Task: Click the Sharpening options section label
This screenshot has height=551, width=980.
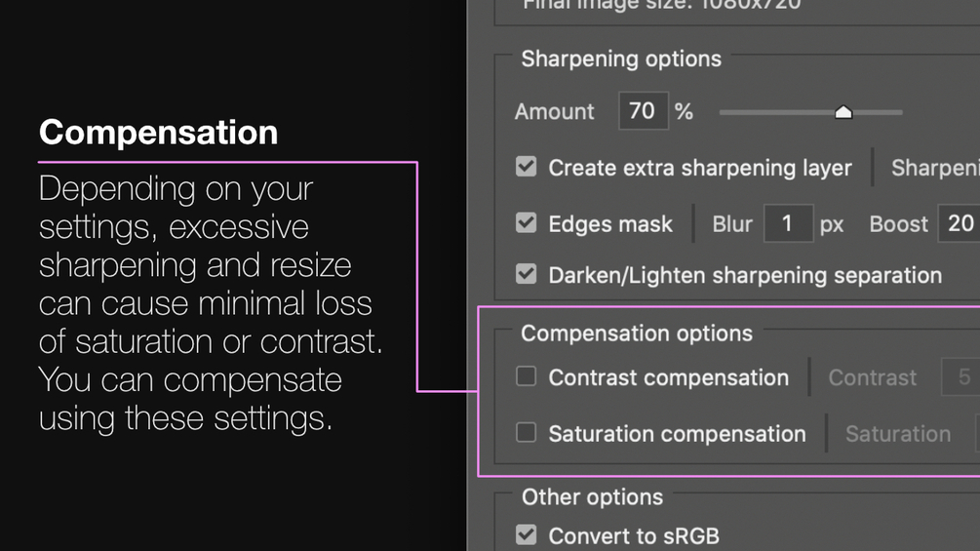Action: pyautogui.click(x=621, y=59)
